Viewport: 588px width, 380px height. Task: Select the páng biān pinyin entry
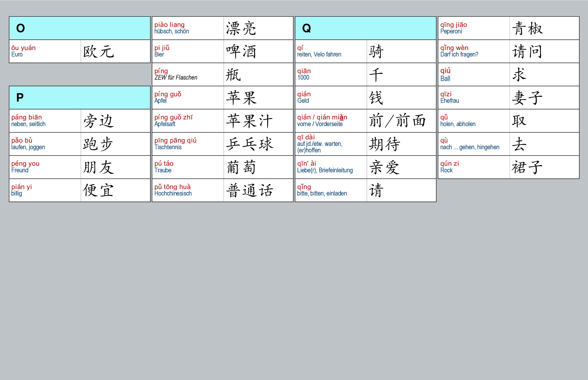[45, 121]
